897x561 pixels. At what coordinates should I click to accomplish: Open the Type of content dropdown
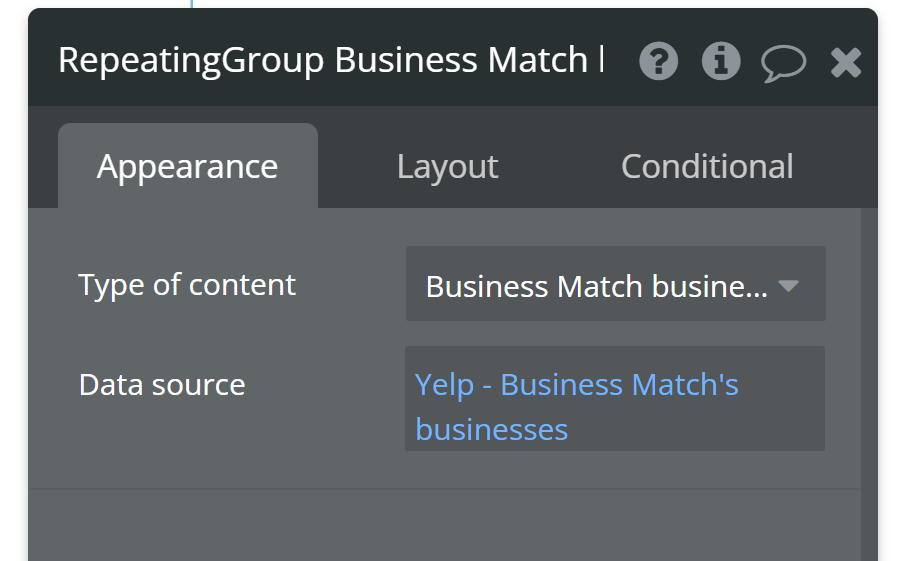pos(597,286)
